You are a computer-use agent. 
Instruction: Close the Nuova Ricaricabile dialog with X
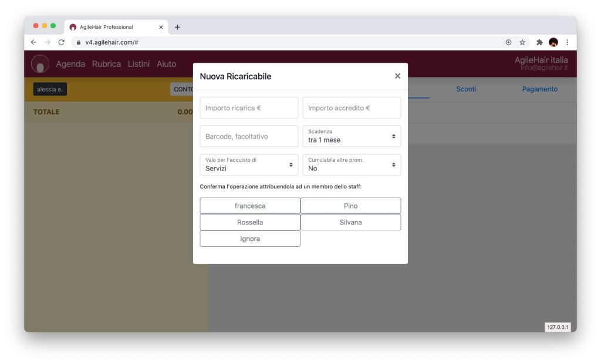[397, 76]
